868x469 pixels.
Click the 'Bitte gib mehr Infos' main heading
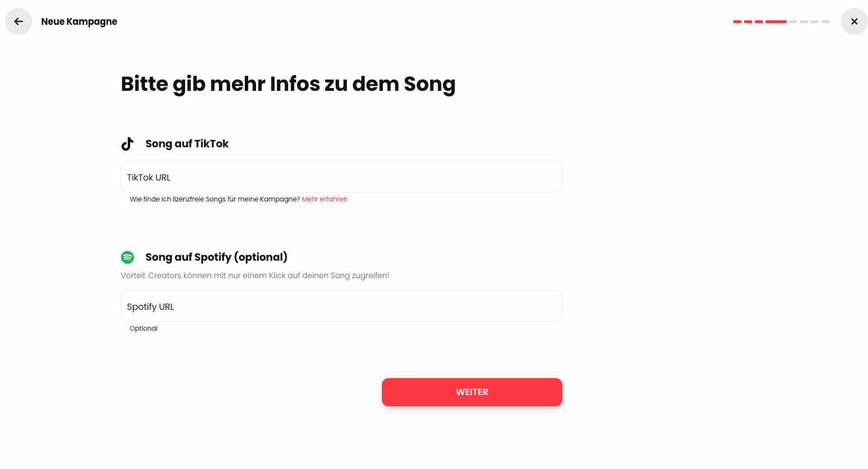tap(288, 84)
